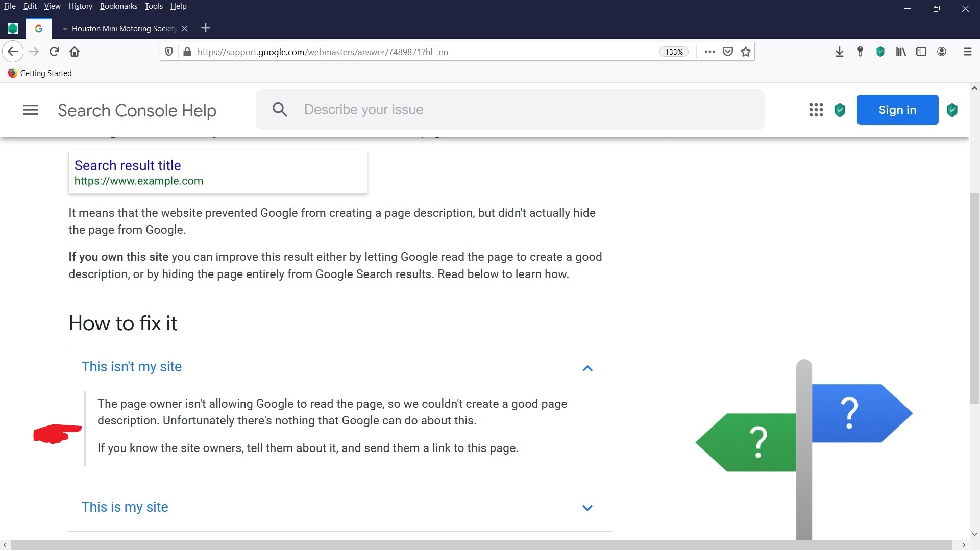The image size is (980, 551).
Task: Reset the 133% zoom level indicator
Action: click(674, 52)
